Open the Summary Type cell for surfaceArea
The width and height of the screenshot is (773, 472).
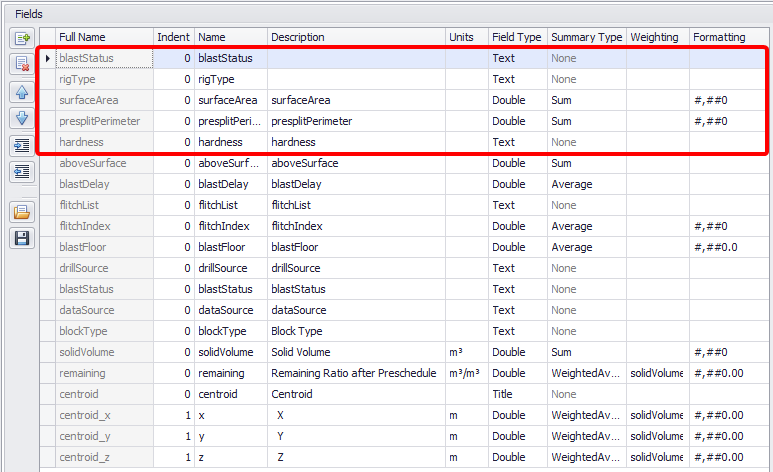[x=587, y=100]
